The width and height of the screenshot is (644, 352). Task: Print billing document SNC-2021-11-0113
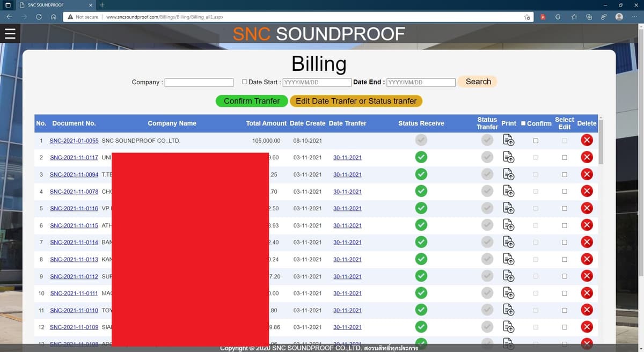(509, 259)
